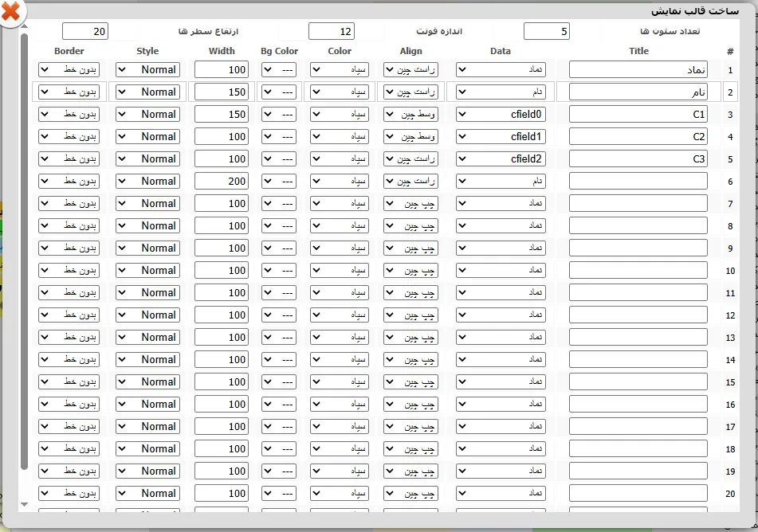Open the Bg Color dropdown in row 1
758x532 pixels.
click(x=279, y=69)
